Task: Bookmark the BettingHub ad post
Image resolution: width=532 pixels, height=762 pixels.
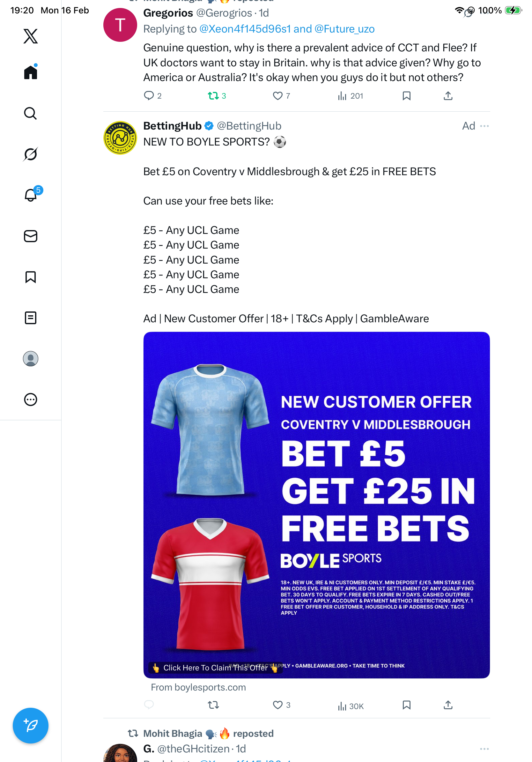Action: (406, 705)
